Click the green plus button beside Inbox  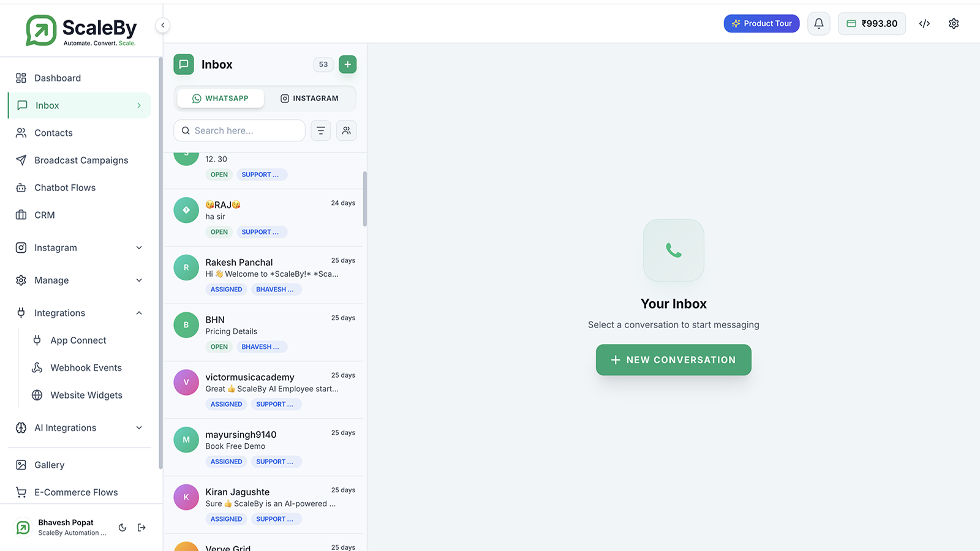tap(347, 64)
